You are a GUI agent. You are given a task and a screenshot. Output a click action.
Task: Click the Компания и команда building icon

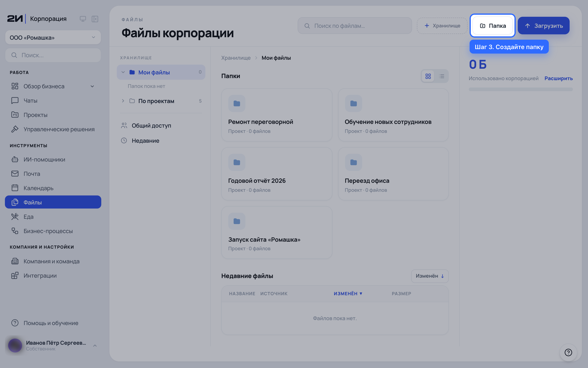15,261
